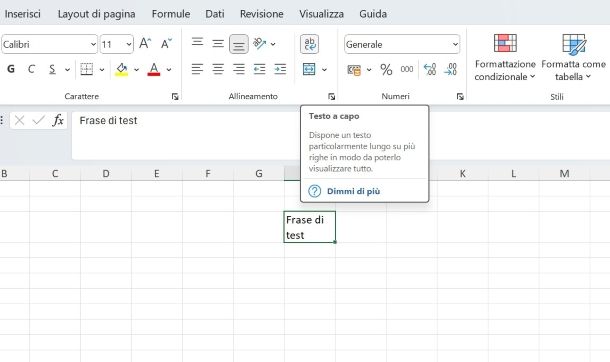Toggle Testo a capo wrap text button
This screenshot has width=610, height=362.
(310, 44)
